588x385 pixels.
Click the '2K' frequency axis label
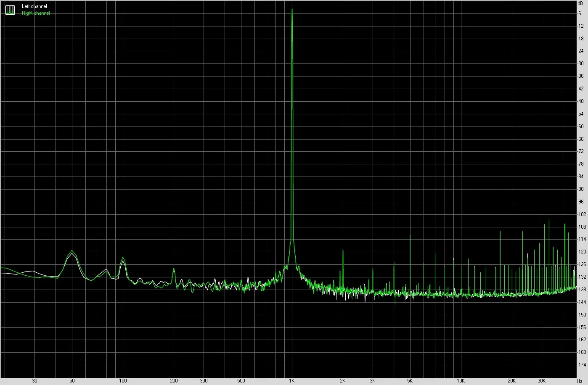click(343, 381)
